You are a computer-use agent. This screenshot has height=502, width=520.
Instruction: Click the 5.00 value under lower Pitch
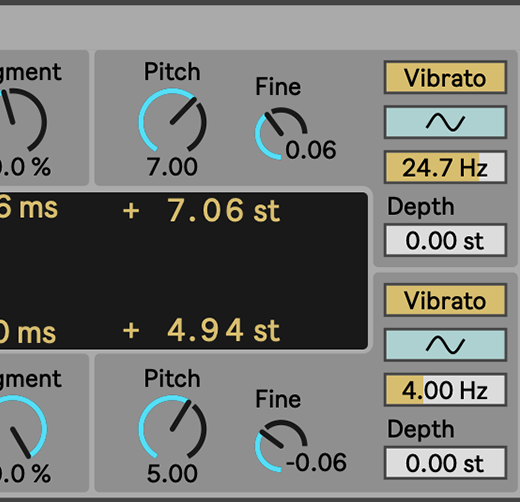[172, 473]
